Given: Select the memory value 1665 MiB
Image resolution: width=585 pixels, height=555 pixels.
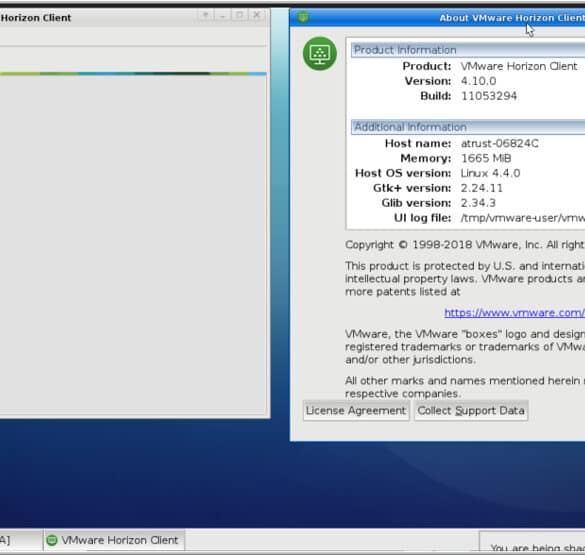Looking at the screenshot, I should (x=486, y=158).
